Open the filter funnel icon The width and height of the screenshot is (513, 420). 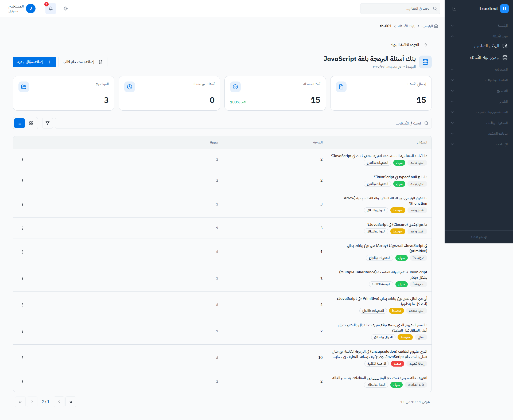tap(48, 123)
